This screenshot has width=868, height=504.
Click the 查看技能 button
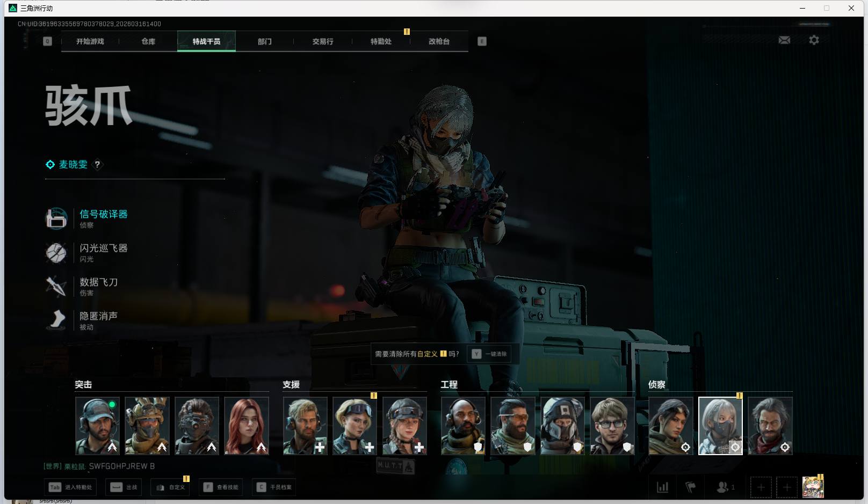click(221, 487)
